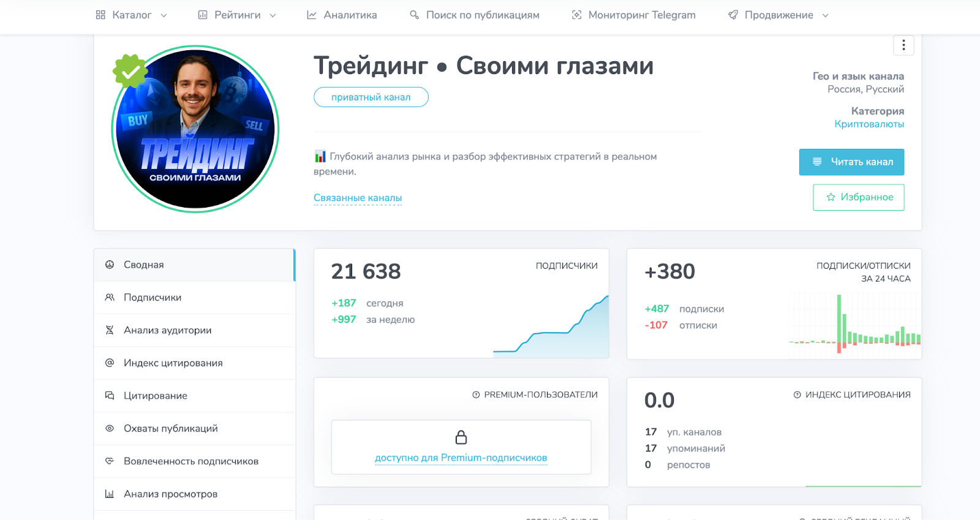
Task: Expand the Продвижение dropdown arrow
Action: coord(825,15)
